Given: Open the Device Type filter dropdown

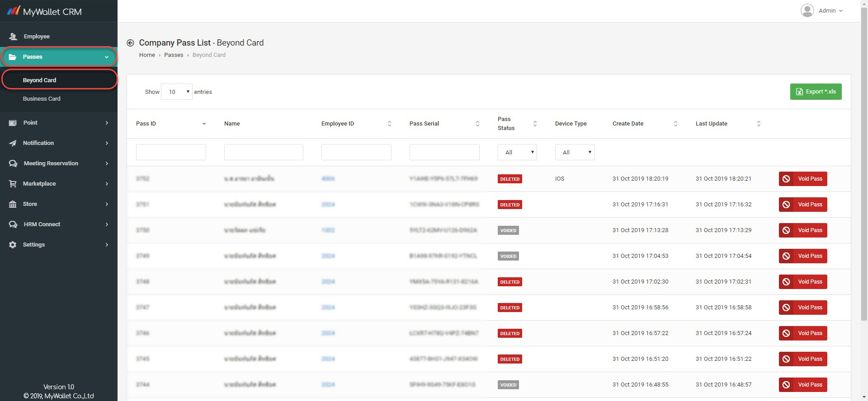Looking at the screenshot, I should 575,152.
